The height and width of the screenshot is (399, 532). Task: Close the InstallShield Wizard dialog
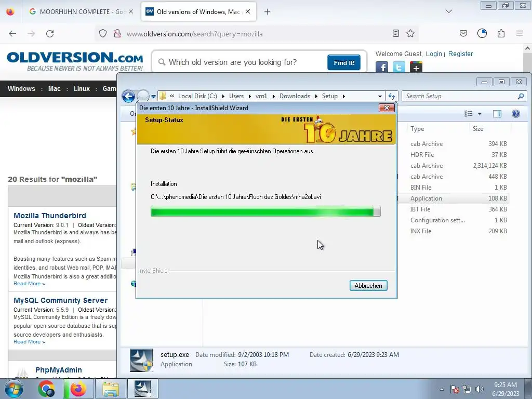tap(387, 108)
